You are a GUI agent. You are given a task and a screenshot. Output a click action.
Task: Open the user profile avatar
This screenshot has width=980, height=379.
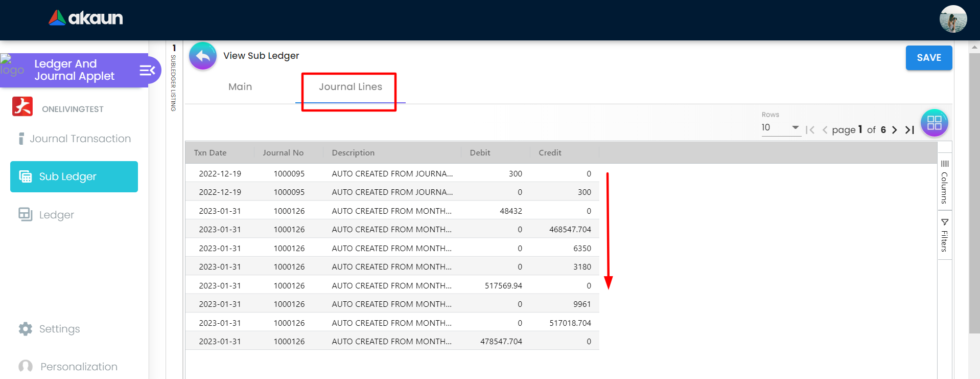952,19
